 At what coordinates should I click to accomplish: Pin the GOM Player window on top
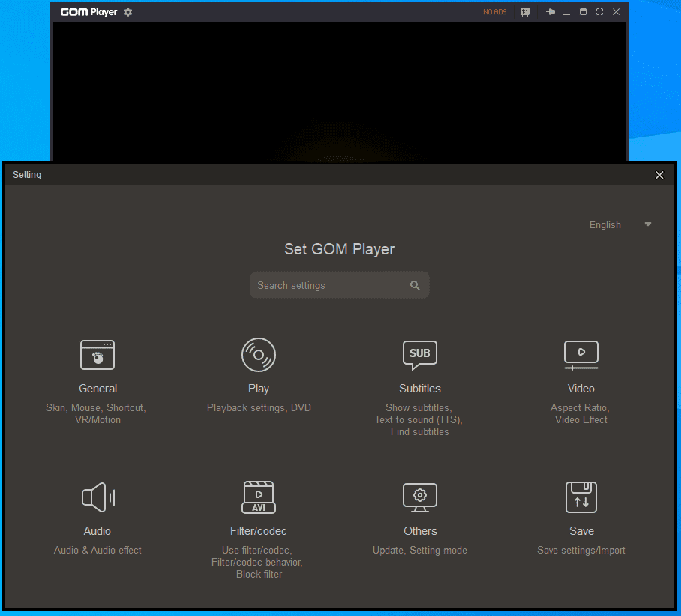550,12
